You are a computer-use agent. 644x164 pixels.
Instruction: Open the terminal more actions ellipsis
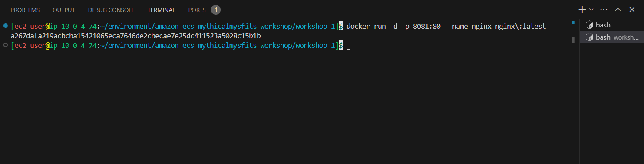[604, 10]
